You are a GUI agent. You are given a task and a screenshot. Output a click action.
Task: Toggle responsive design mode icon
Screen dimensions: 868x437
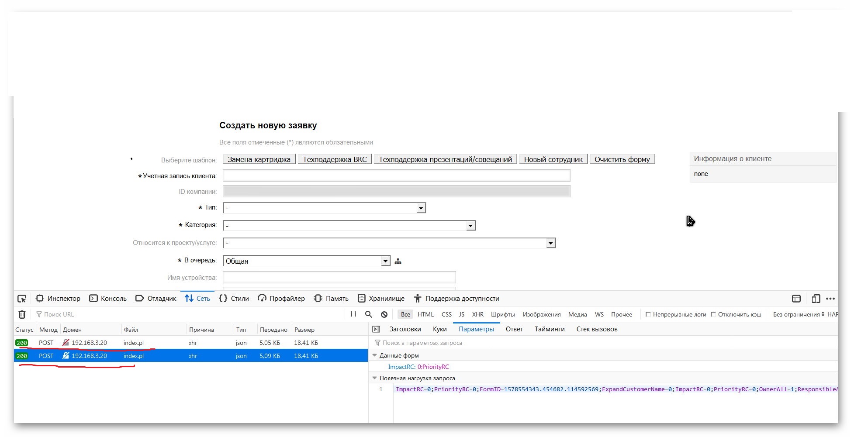point(816,299)
